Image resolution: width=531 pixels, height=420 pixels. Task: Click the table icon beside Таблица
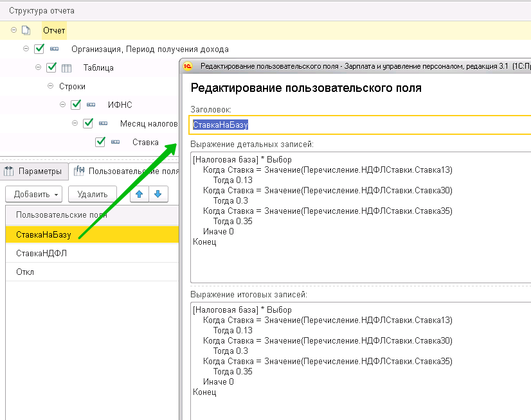tap(67, 68)
